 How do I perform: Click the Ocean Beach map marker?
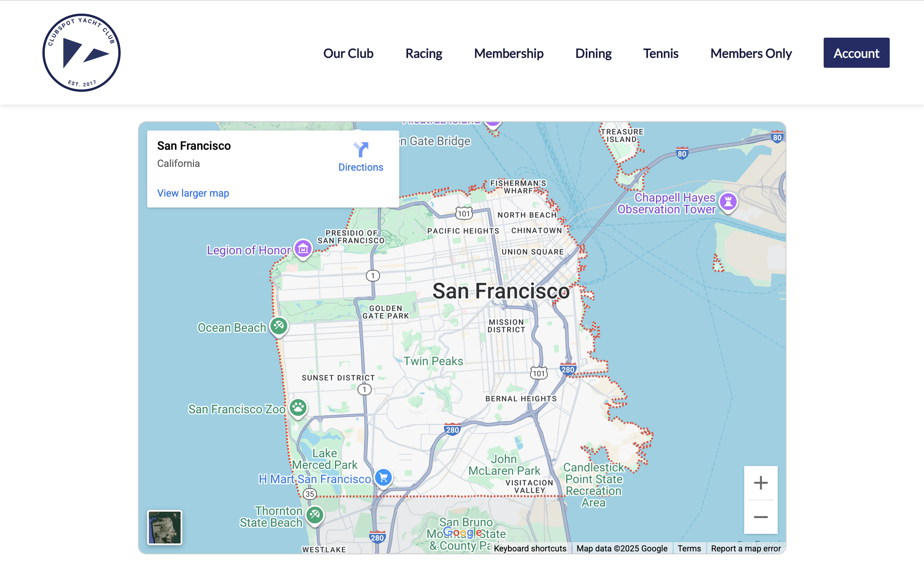(x=279, y=325)
